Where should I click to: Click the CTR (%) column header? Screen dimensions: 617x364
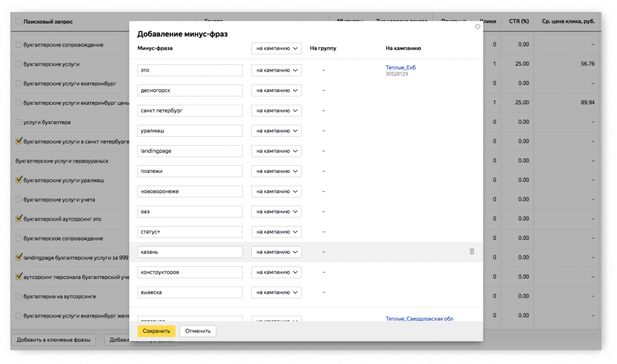[x=519, y=21]
